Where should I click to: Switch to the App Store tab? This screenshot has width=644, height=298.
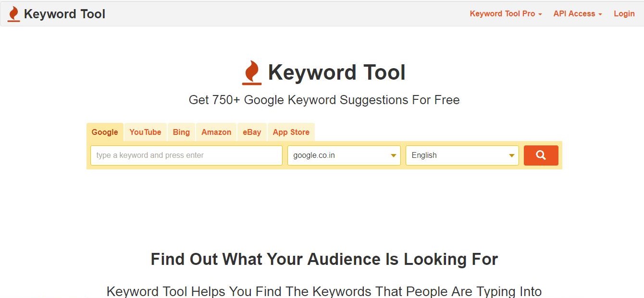coord(291,132)
